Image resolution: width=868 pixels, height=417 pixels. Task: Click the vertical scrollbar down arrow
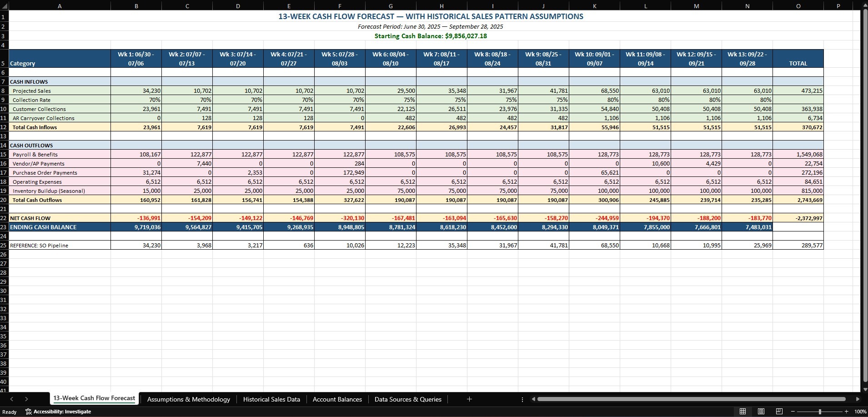tap(864, 390)
